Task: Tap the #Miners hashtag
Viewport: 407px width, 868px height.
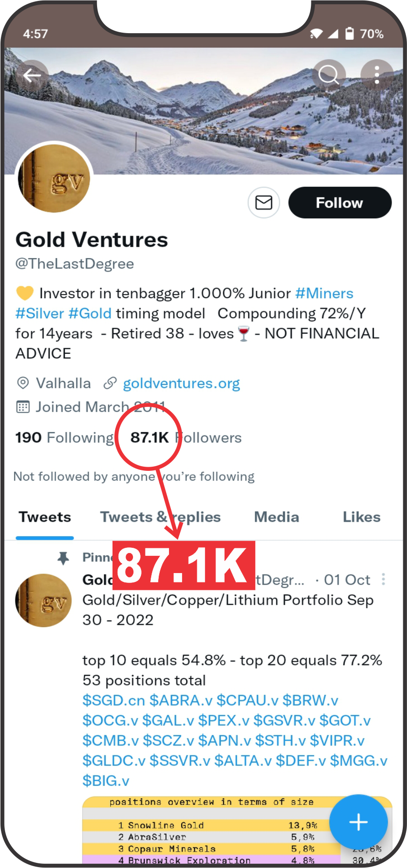Action: click(x=324, y=294)
